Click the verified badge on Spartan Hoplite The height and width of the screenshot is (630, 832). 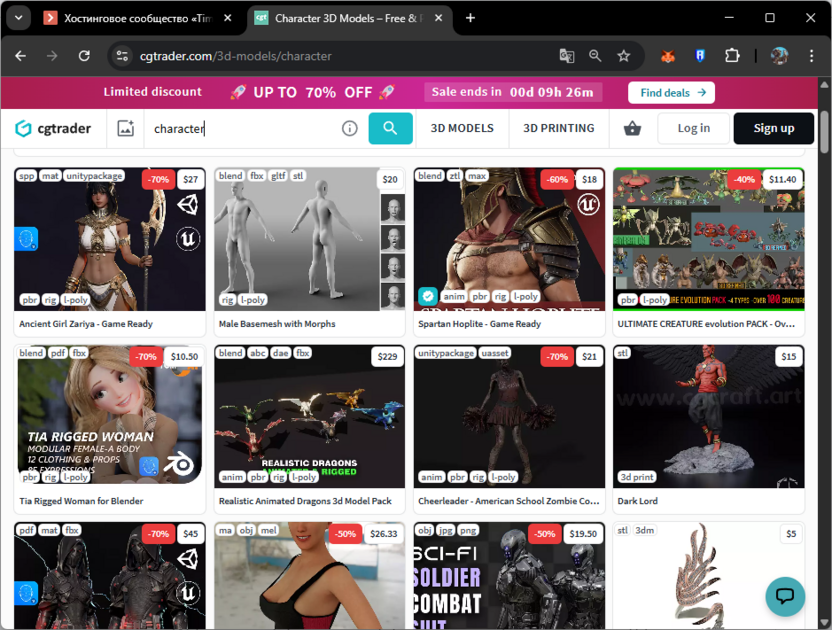click(x=428, y=296)
